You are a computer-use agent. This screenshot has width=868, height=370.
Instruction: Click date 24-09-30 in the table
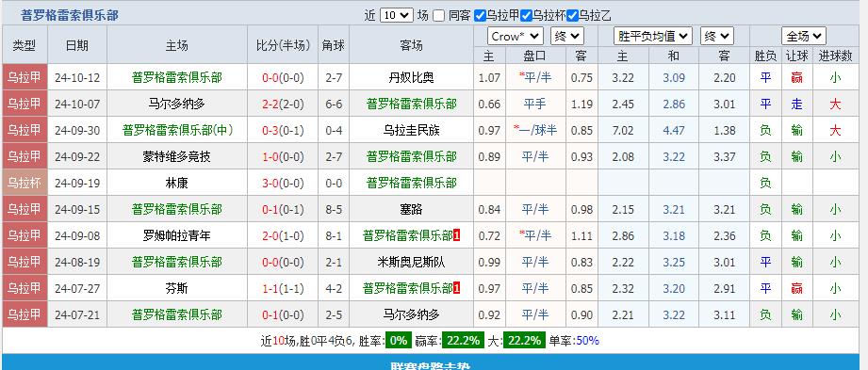(x=77, y=130)
